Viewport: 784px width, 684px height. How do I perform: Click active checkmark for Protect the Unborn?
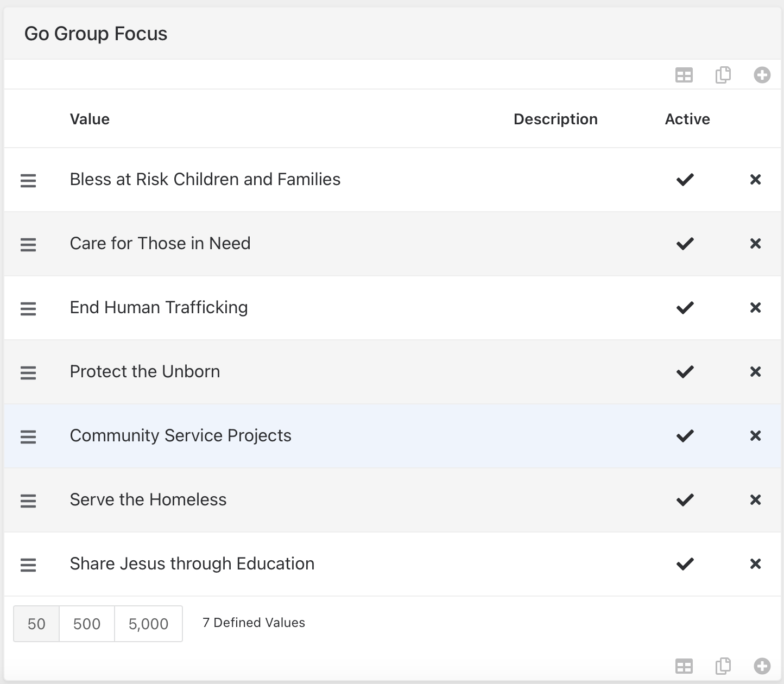pyautogui.click(x=685, y=372)
